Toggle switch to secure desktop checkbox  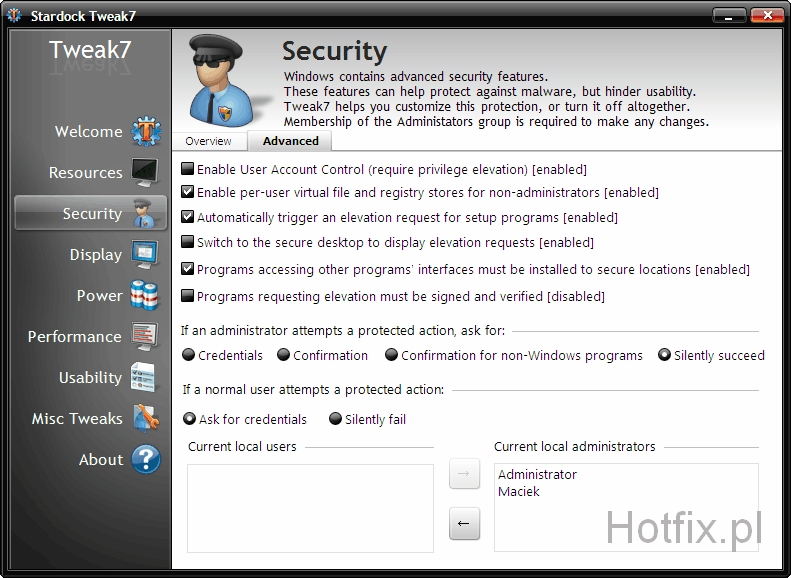pyautogui.click(x=187, y=242)
